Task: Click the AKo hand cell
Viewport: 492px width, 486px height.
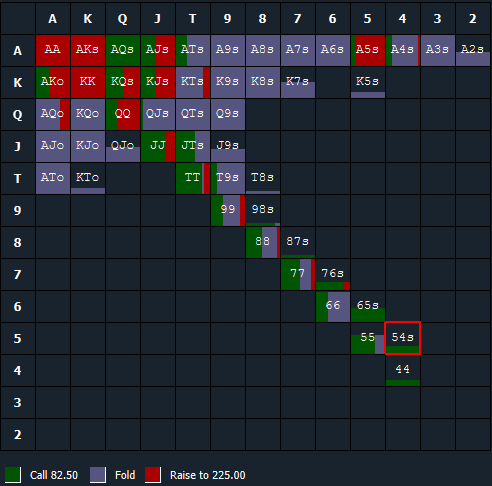Action: coord(53,82)
